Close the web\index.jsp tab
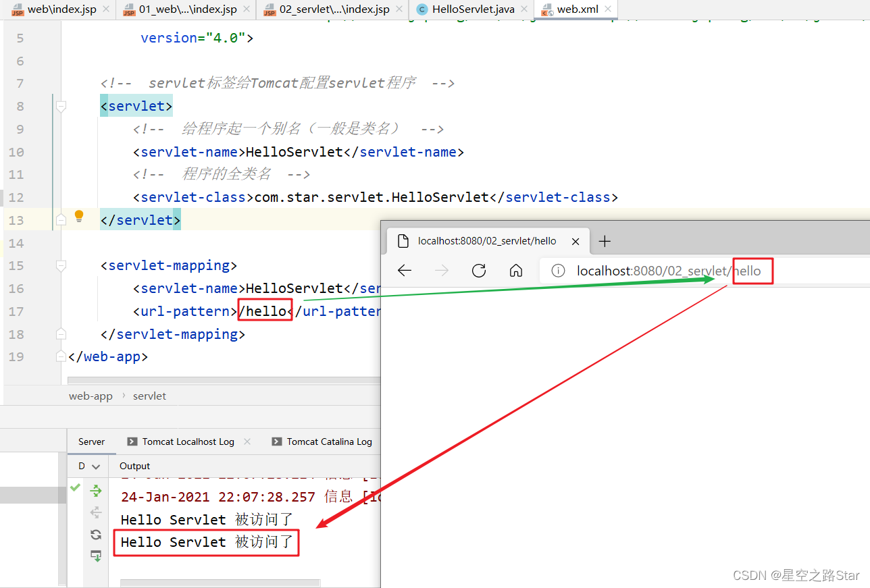Screen dimensions: 870x588 (106, 9)
